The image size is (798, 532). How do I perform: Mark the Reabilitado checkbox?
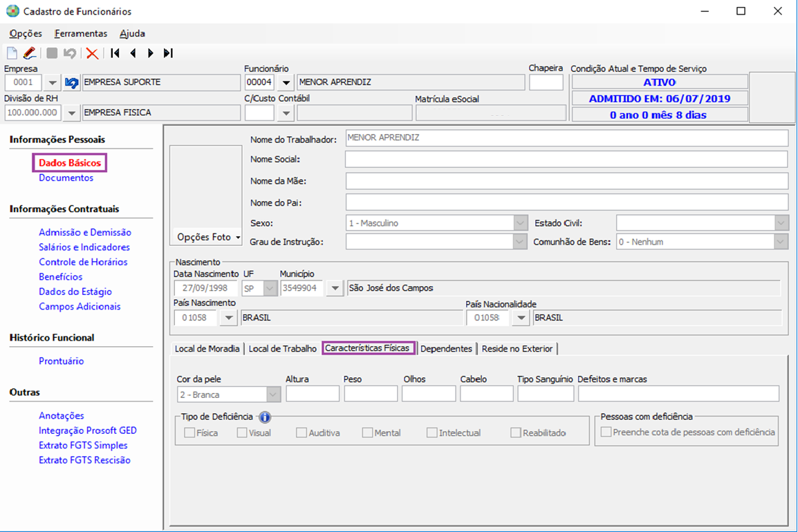coord(516,433)
